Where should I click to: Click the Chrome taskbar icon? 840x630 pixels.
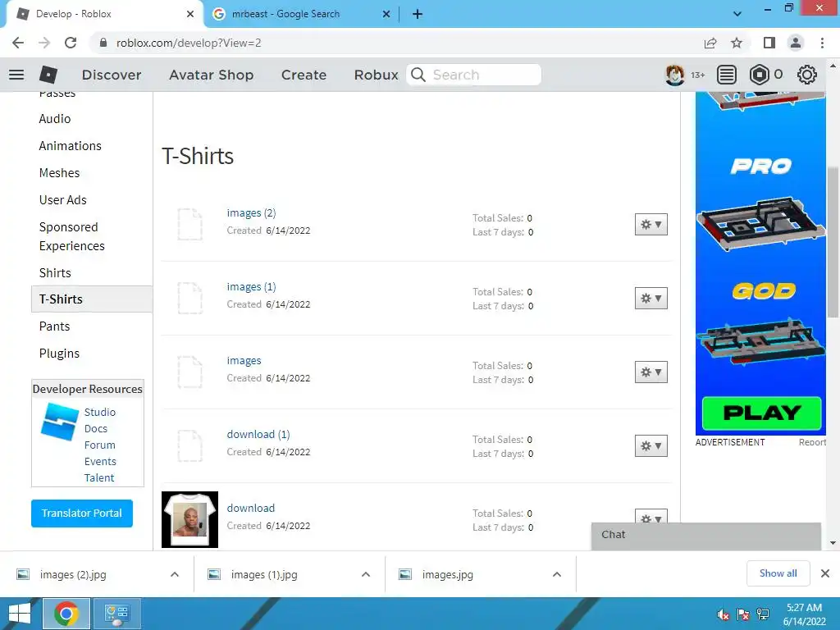pyautogui.click(x=66, y=614)
